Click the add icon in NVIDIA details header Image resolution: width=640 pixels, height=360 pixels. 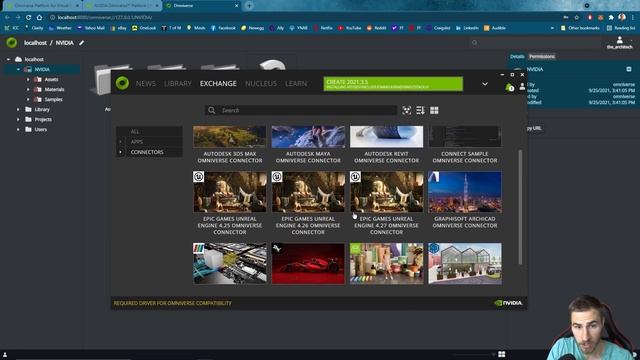(629, 69)
